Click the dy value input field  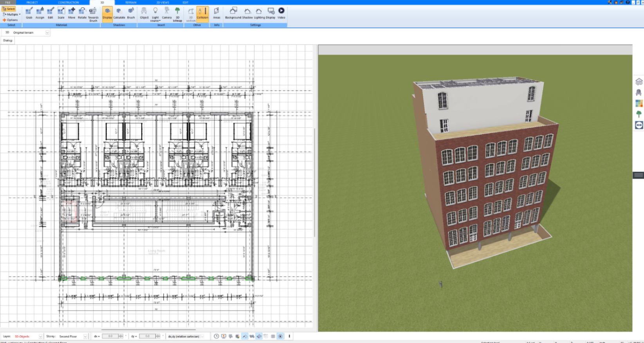click(x=147, y=336)
